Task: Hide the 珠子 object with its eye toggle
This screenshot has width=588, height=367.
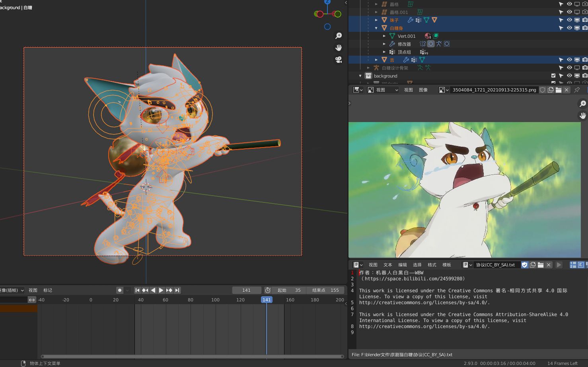Action: coord(569,20)
